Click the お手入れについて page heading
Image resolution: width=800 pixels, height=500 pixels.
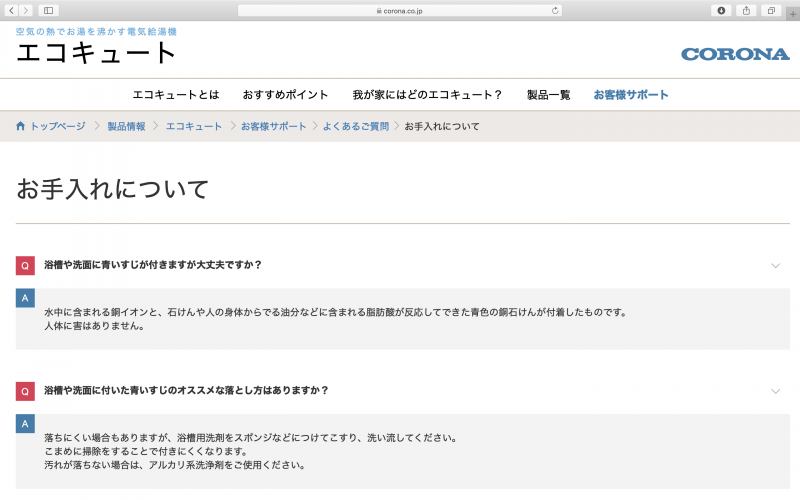(x=112, y=189)
